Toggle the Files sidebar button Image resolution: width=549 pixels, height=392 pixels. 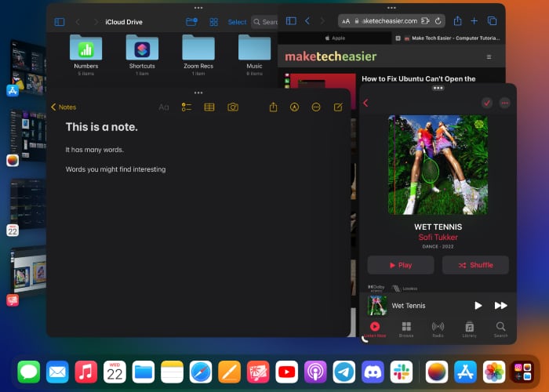60,22
